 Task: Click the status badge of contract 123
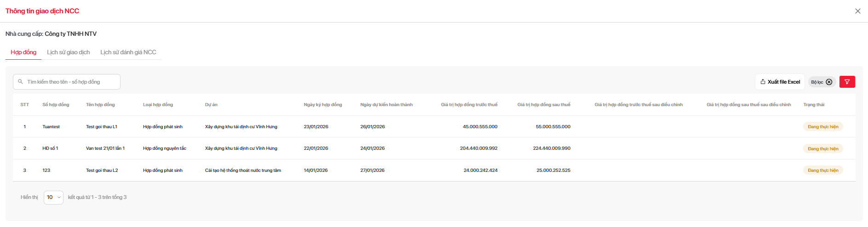[822, 170]
